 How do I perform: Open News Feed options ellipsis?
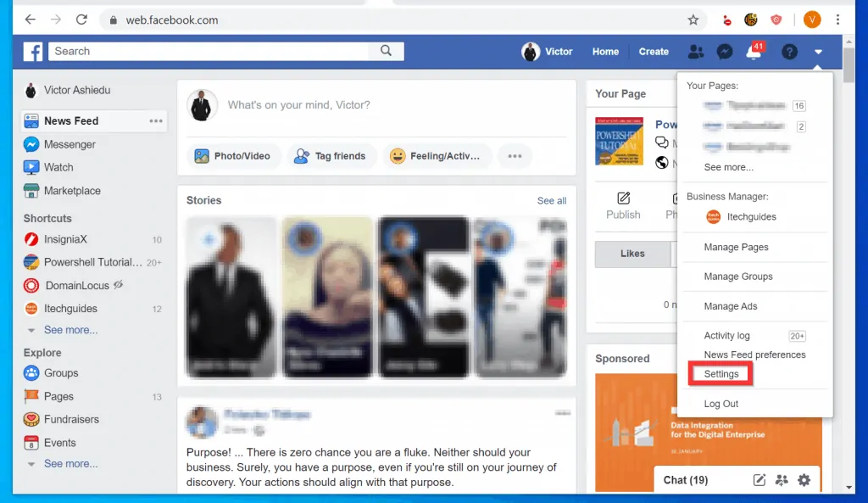[156, 121]
